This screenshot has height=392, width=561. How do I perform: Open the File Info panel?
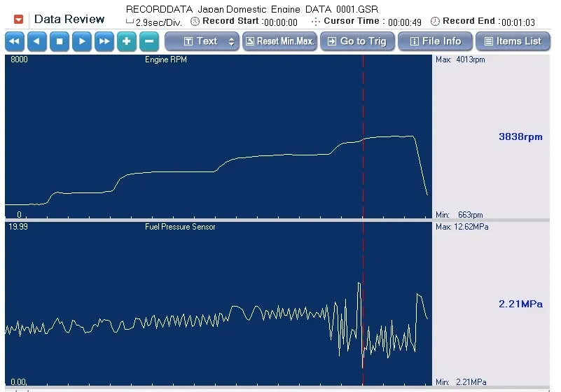pos(436,41)
